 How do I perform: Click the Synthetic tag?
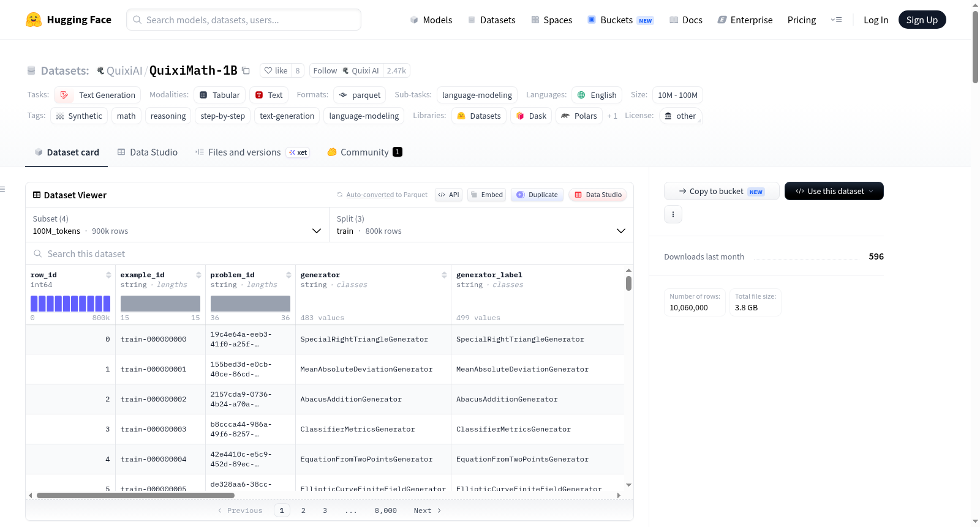tap(79, 116)
